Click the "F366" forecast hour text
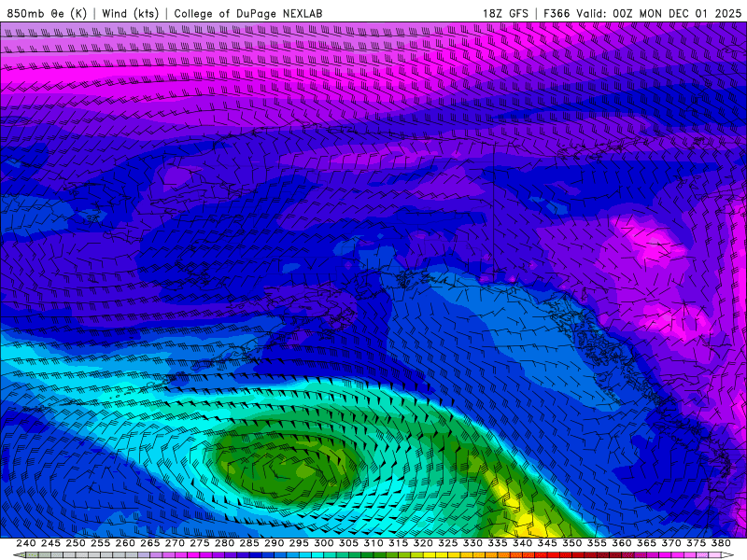 pyautogui.click(x=557, y=13)
